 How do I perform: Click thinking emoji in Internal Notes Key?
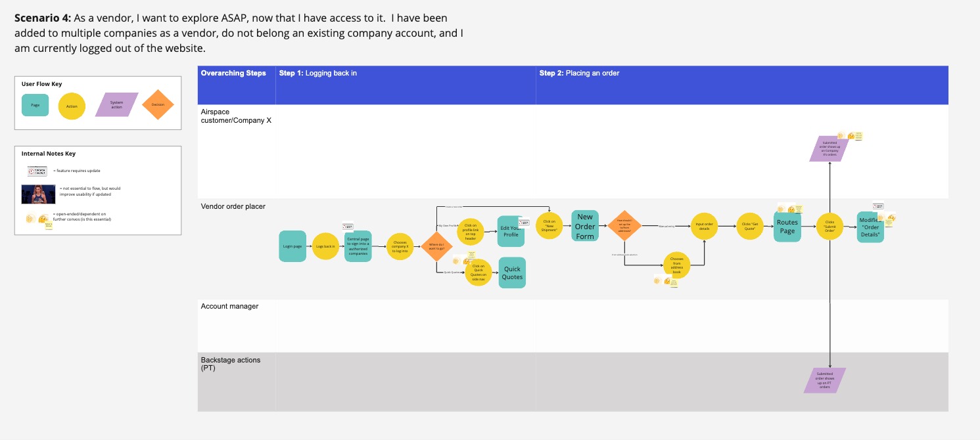point(43,219)
